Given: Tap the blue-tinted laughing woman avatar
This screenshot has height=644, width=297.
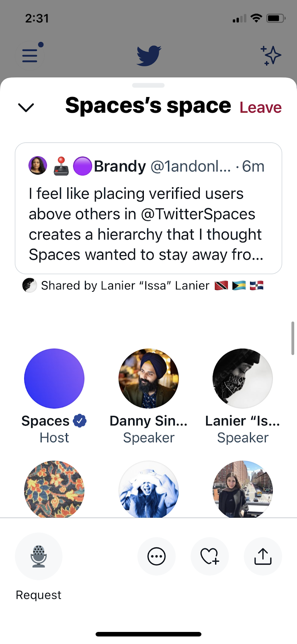Looking at the screenshot, I should pyautogui.click(x=149, y=490).
